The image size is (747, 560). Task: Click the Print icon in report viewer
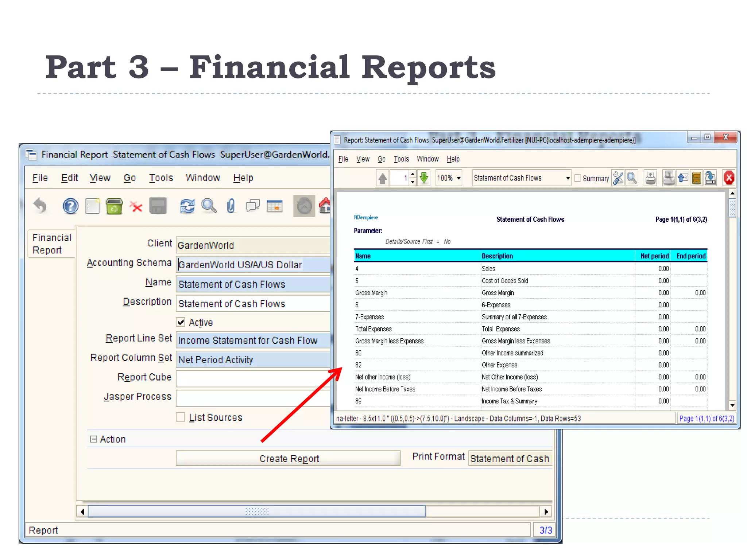[650, 178]
